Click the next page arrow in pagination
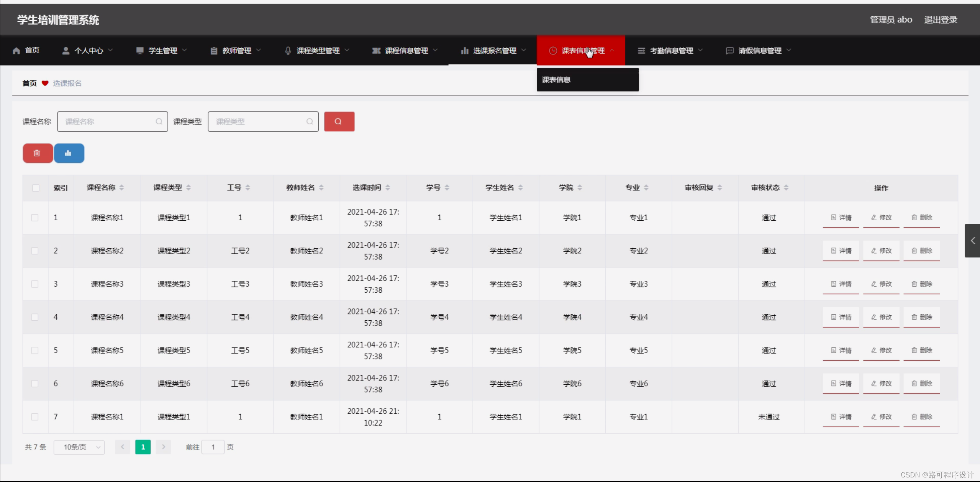980x482 pixels. pos(164,447)
